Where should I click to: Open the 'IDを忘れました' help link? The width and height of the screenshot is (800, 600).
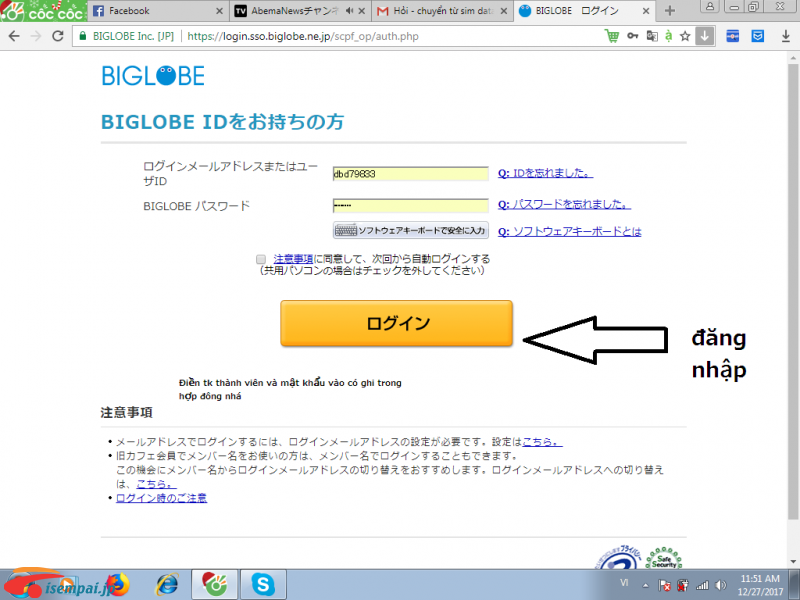point(545,173)
